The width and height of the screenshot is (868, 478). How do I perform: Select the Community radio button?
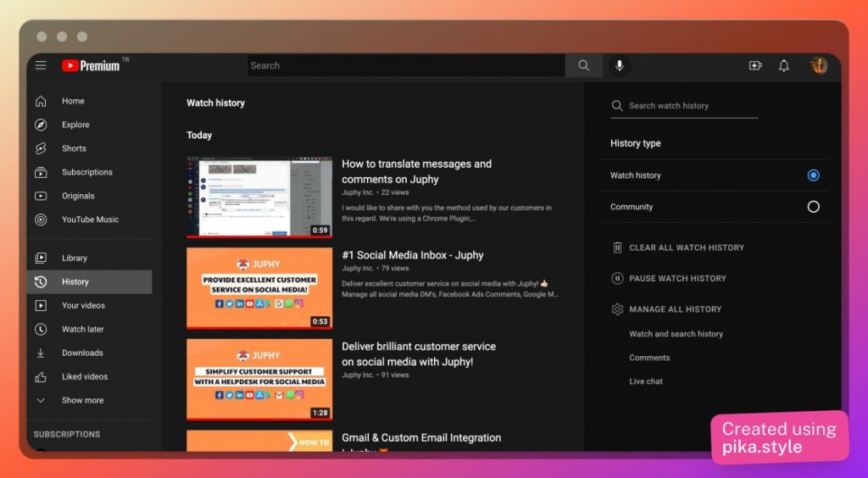pyautogui.click(x=813, y=207)
